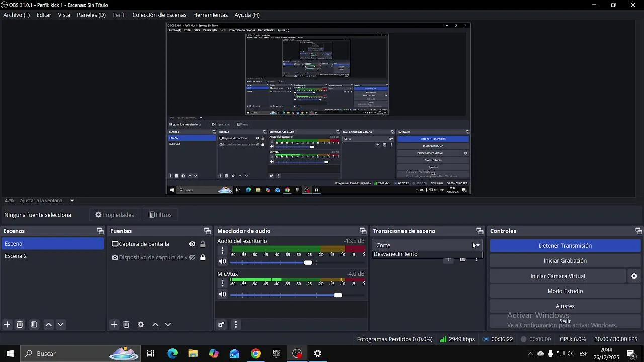The height and width of the screenshot is (362, 644).
Task: Pop out the Transiciones de escena dock
Action: coord(480,231)
